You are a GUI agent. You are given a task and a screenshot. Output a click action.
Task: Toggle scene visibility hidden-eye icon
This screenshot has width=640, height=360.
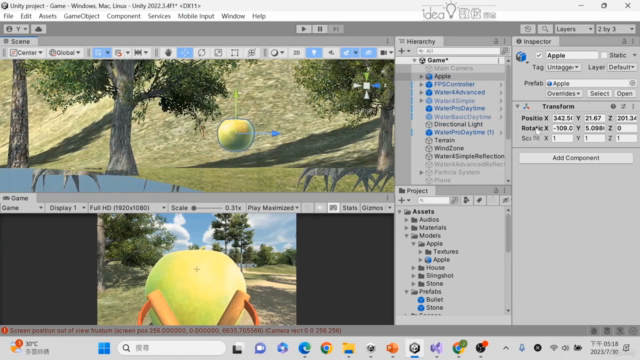369,53
